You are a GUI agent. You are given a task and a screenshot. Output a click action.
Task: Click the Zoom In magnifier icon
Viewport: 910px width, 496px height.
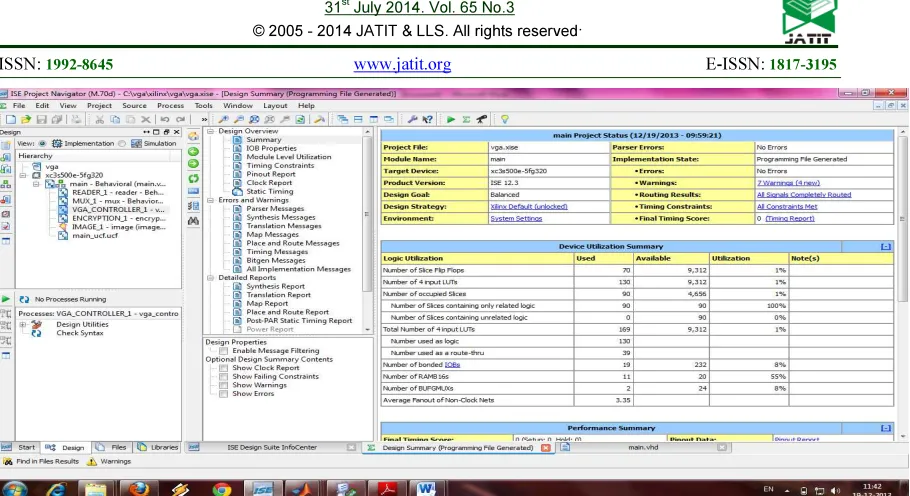pos(223,120)
